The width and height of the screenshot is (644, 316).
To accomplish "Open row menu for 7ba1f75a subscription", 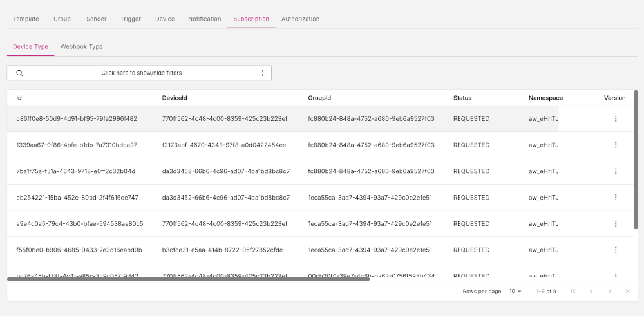I will tap(615, 171).
